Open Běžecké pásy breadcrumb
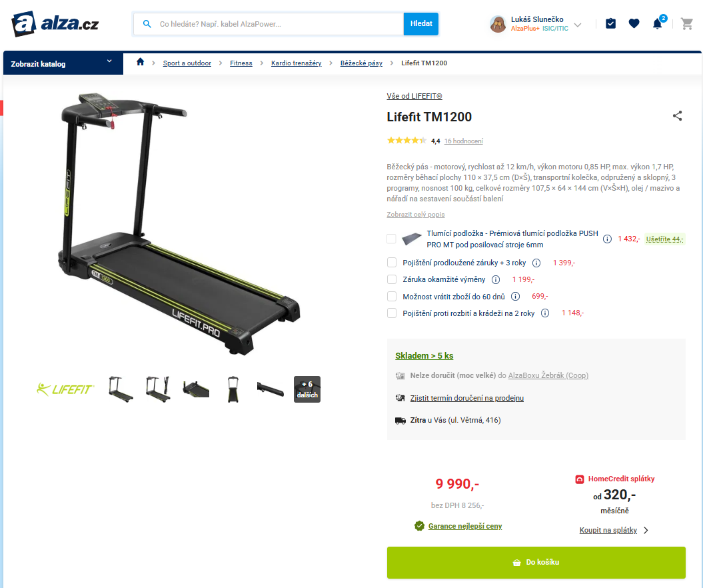 tap(361, 63)
